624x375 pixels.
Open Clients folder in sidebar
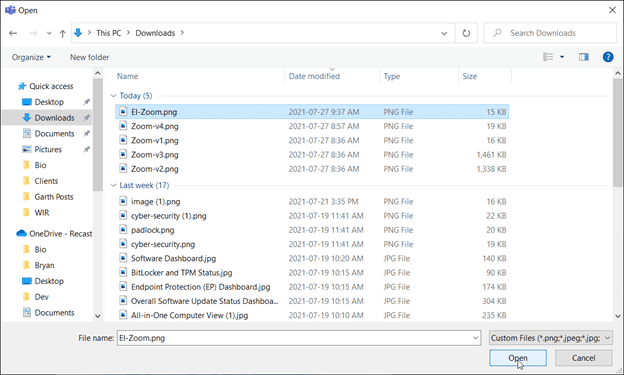point(46,181)
